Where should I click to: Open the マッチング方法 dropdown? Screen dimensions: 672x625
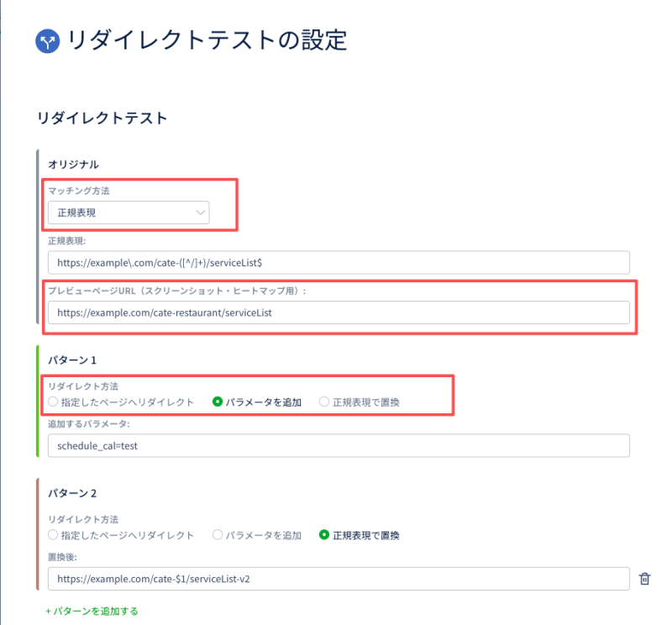tap(129, 213)
